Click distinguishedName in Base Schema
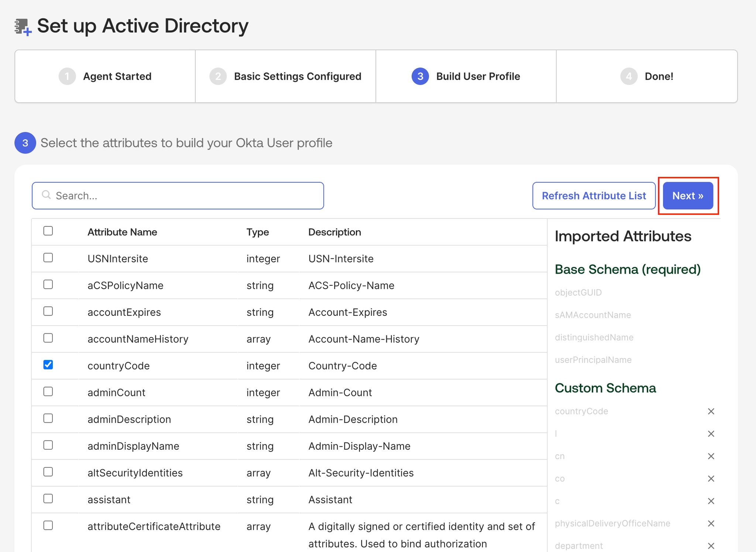Viewport: 756px width, 552px height. (x=594, y=337)
